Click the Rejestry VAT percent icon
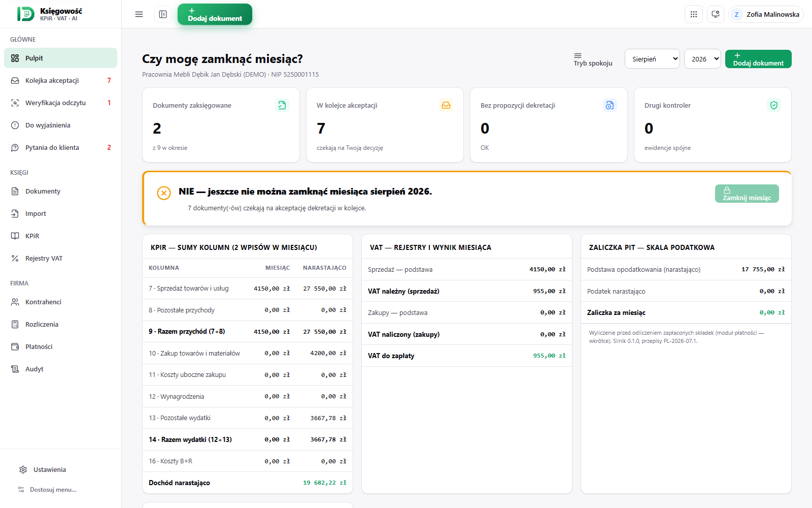The image size is (812, 508). point(15,258)
